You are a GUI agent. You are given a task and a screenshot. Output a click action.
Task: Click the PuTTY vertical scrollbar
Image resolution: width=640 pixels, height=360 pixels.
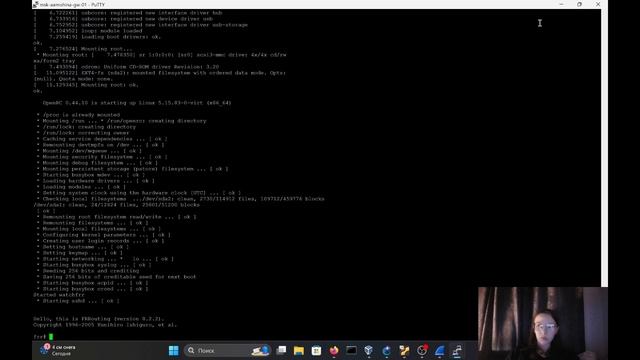[604, 147]
